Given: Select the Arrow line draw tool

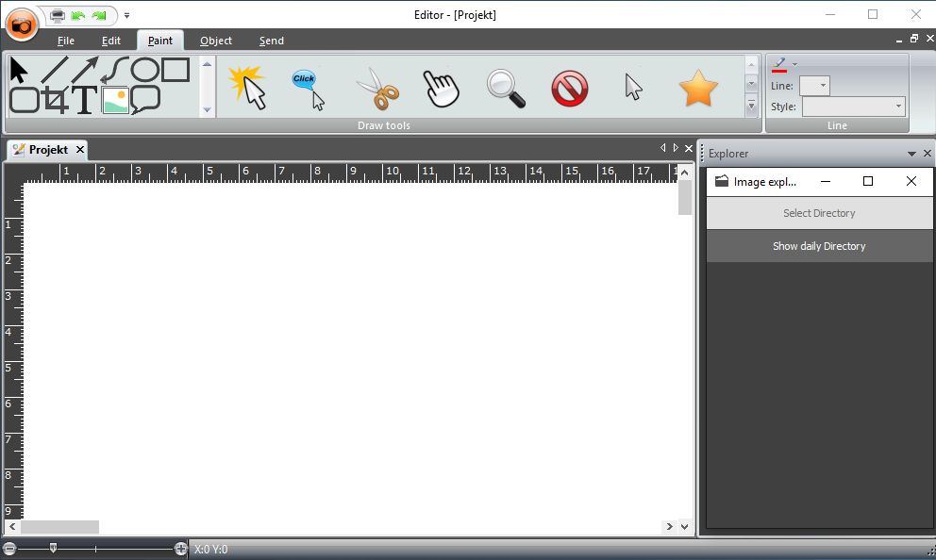Looking at the screenshot, I should point(85,71).
